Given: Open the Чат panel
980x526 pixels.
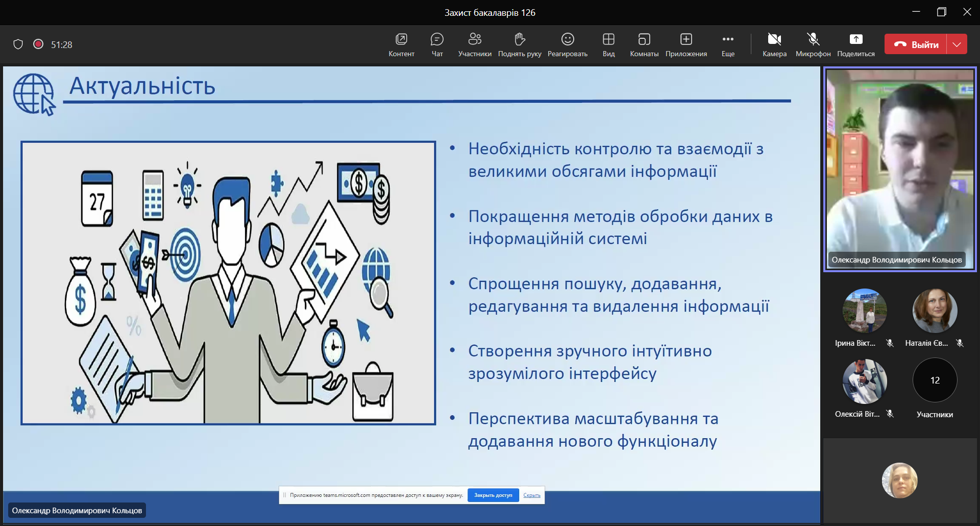Looking at the screenshot, I should click(x=437, y=44).
